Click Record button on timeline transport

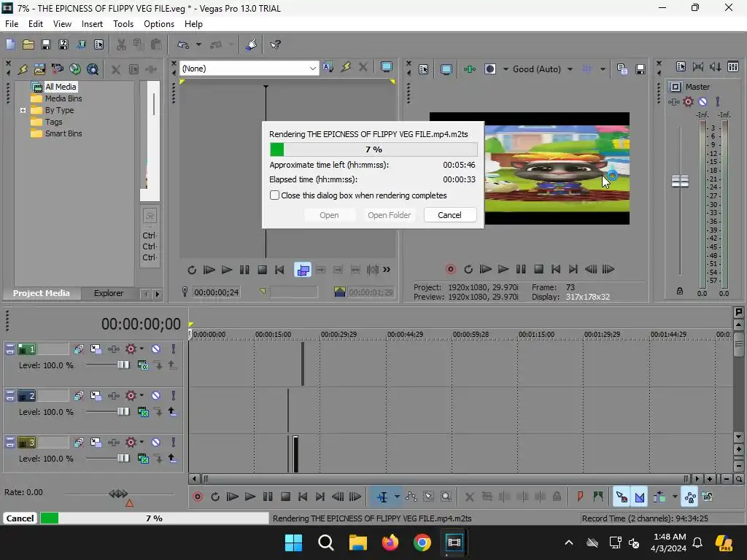point(198,497)
